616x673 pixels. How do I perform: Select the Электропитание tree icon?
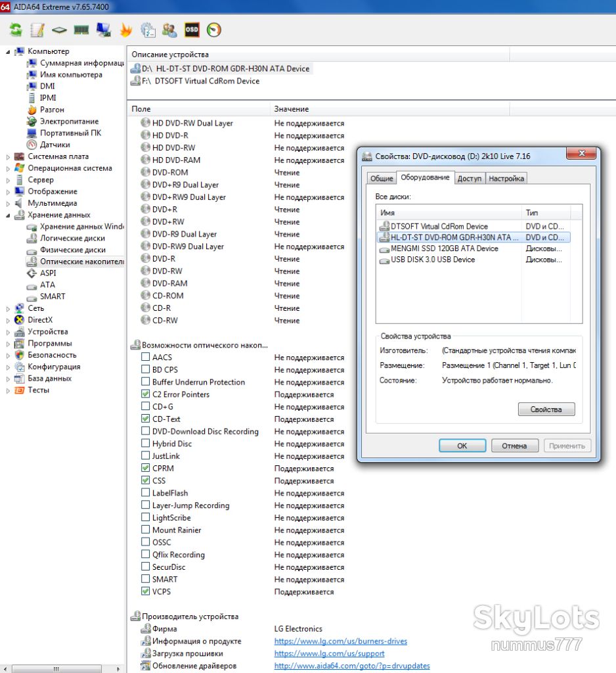click(x=32, y=122)
